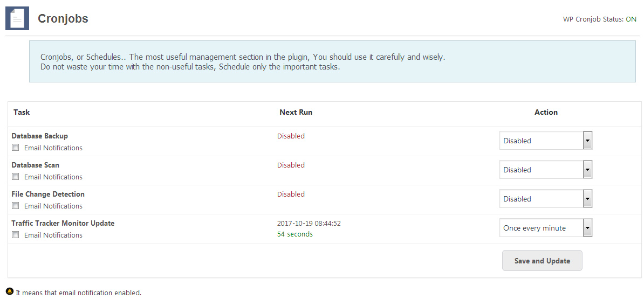
Task: Click the Action column header
Action: pyautogui.click(x=546, y=112)
